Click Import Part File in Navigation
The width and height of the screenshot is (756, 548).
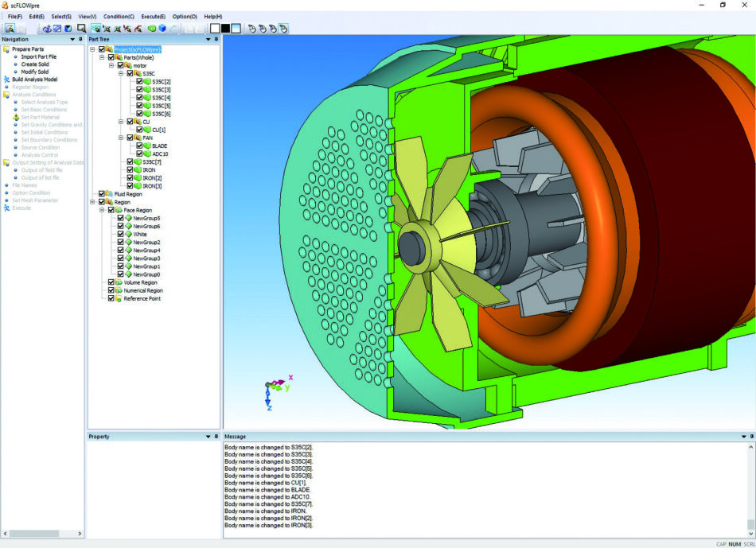38,56
